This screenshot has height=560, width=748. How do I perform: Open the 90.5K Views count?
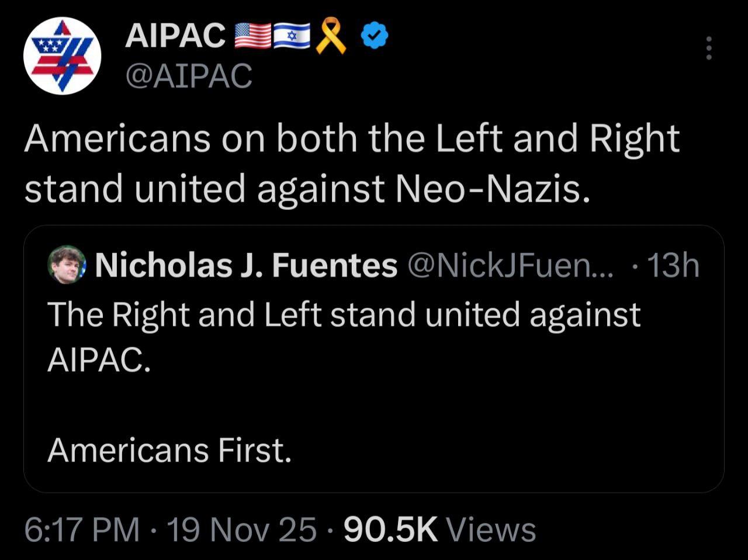pyautogui.click(x=390, y=530)
